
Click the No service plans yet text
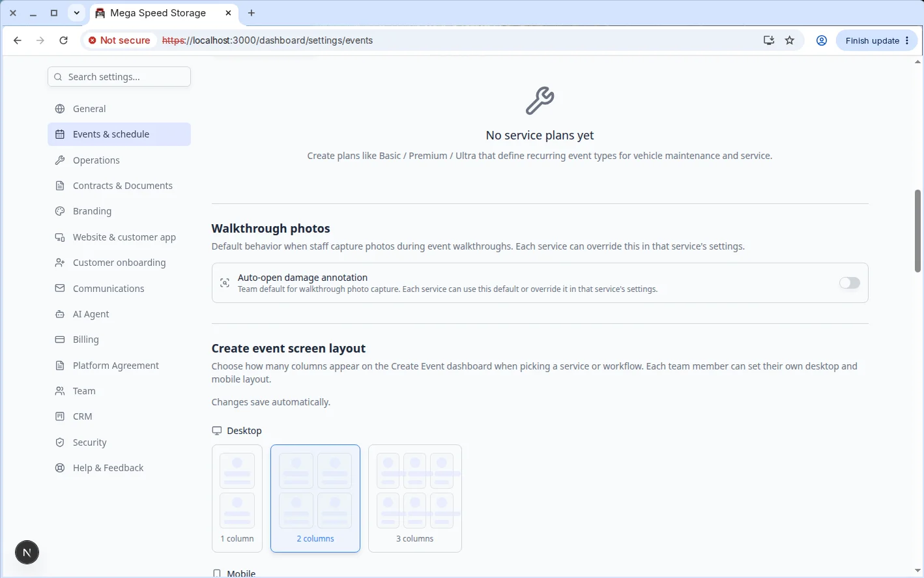(x=540, y=136)
